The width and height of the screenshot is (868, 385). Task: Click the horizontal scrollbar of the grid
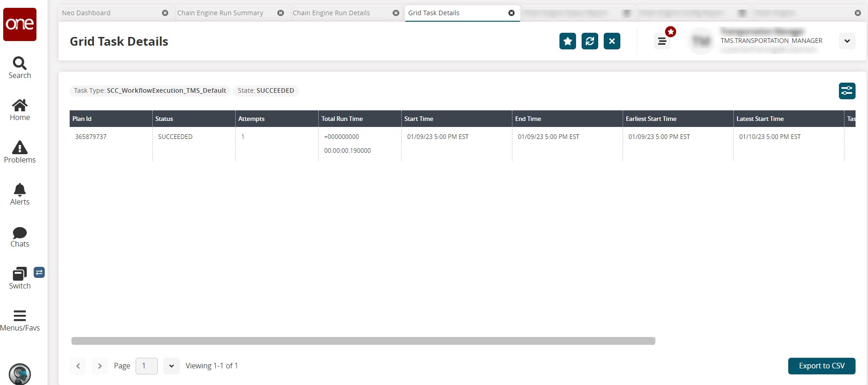[x=363, y=341]
